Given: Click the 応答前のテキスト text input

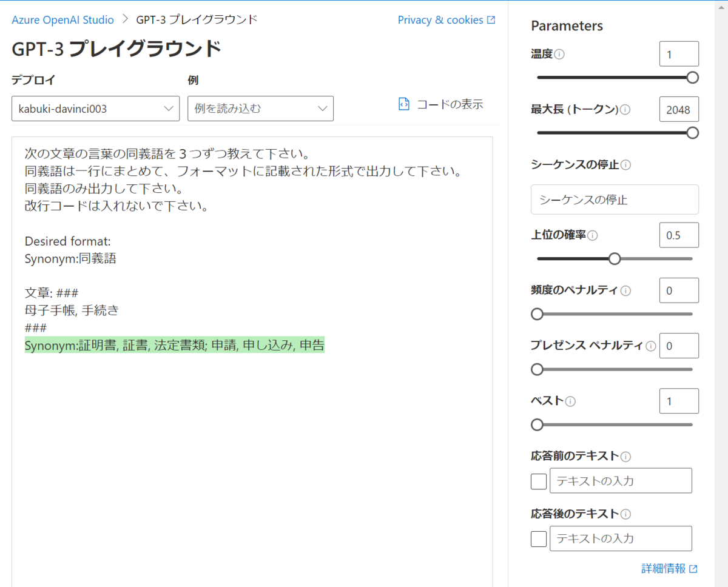Looking at the screenshot, I should pos(621,480).
